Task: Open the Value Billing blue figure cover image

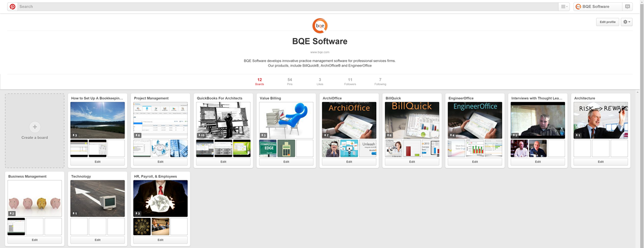Action: click(x=286, y=120)
